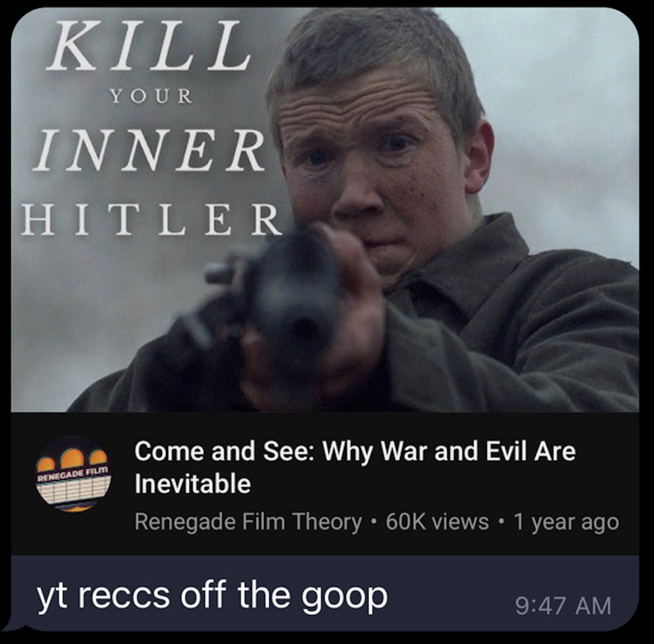
Task: Visit the Renegade Film Theory channel name
Action: 248,522
